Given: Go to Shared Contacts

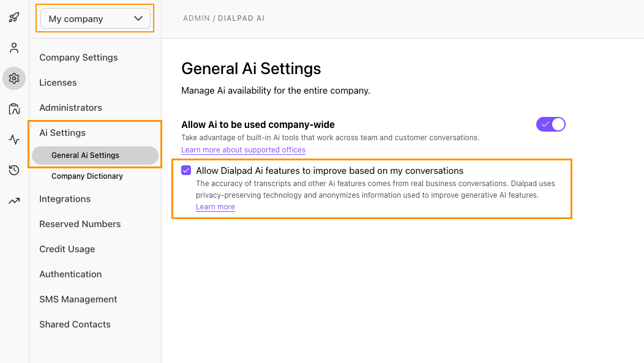Looking at the screenshot, I should click(75, 324).
